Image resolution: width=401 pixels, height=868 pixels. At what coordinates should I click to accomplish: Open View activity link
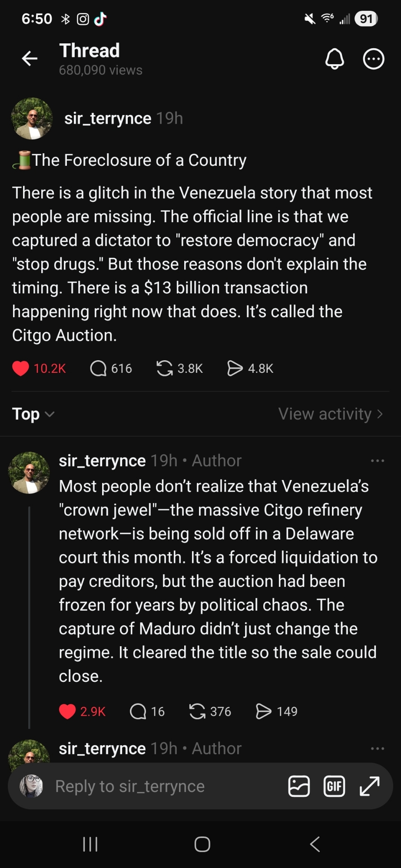pyautogui.click(x=330, y=414)
